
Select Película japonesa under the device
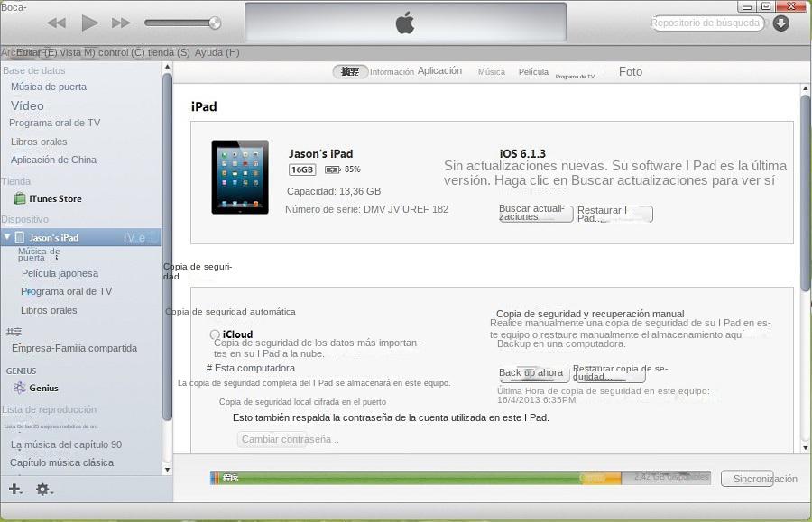tap(60, 273)
